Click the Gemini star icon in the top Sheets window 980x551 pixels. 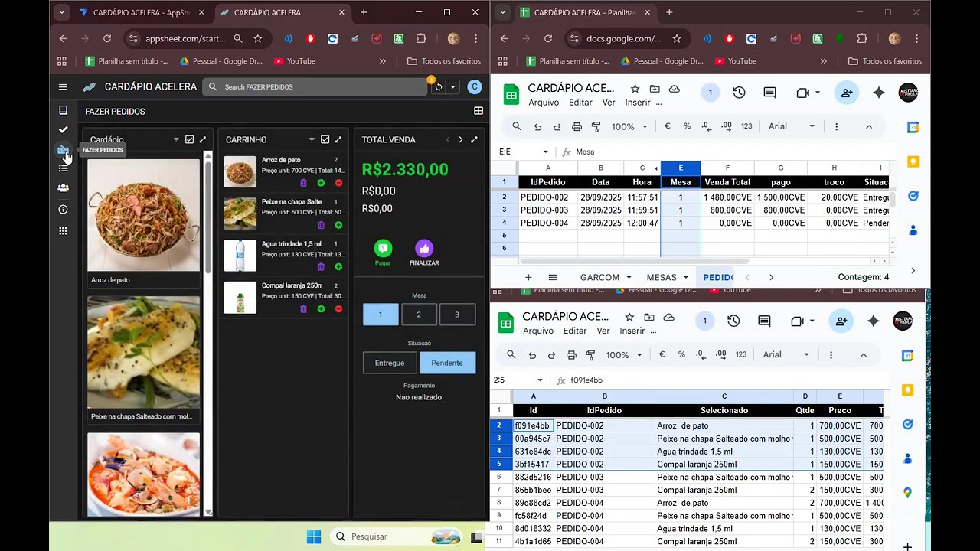click(x=879, y=93)
